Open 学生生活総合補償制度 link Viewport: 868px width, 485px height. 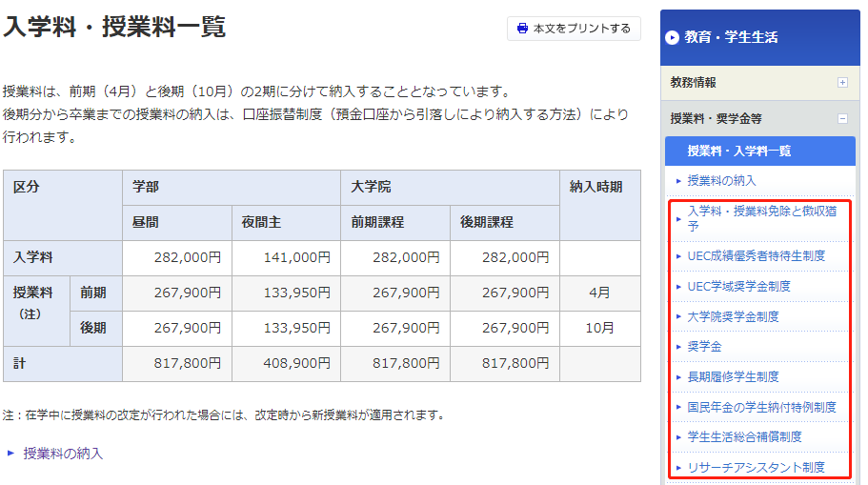pyautogui.click(x=744, y=436)
